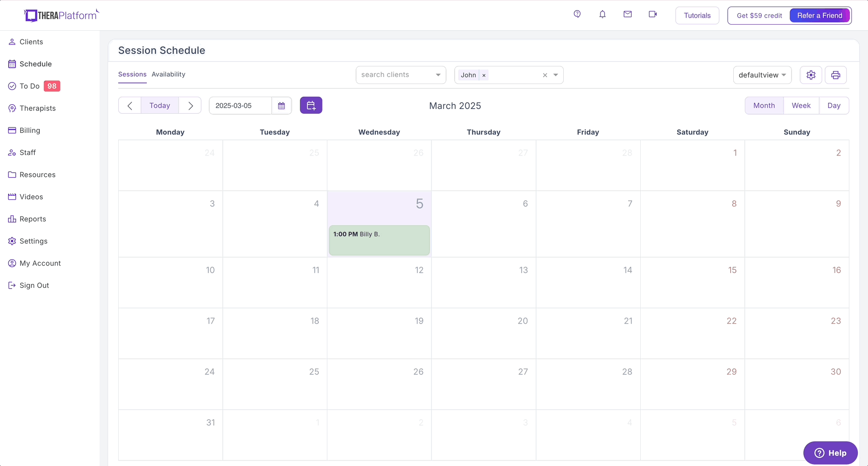Screen dimensions: 868x466
Task: Switch calendar to Week view
Action: 801,106
